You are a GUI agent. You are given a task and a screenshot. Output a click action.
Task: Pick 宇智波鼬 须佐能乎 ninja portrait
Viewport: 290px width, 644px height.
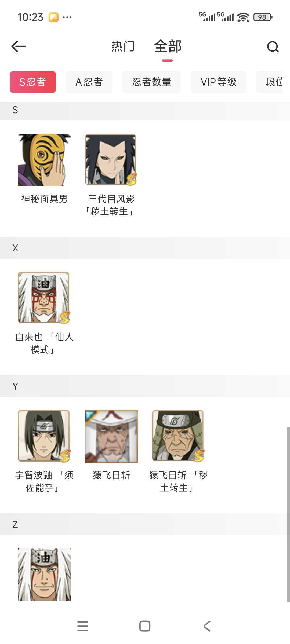coord(44,436)
